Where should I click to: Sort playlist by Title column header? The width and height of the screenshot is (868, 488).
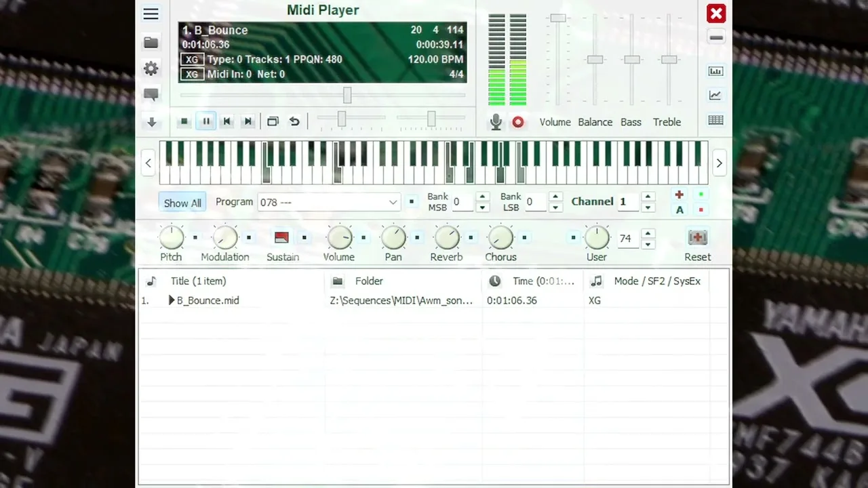pyautogui.click(x=198, y=281)
